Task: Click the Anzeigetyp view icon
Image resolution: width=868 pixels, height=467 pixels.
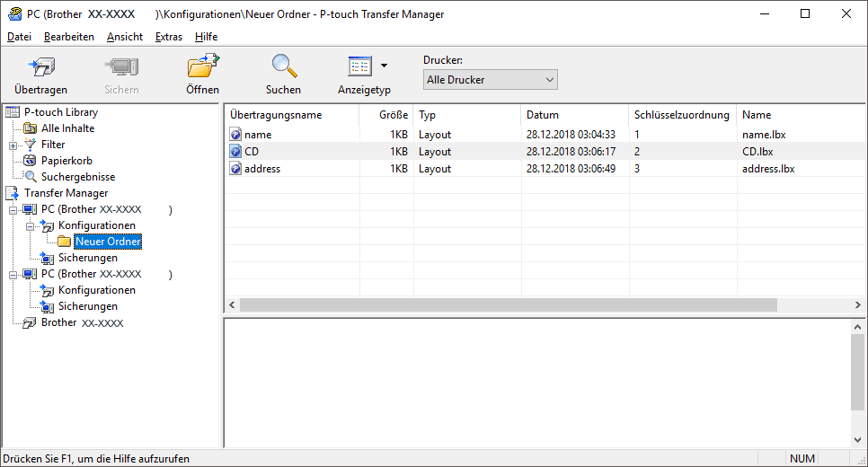Action: 359,66
